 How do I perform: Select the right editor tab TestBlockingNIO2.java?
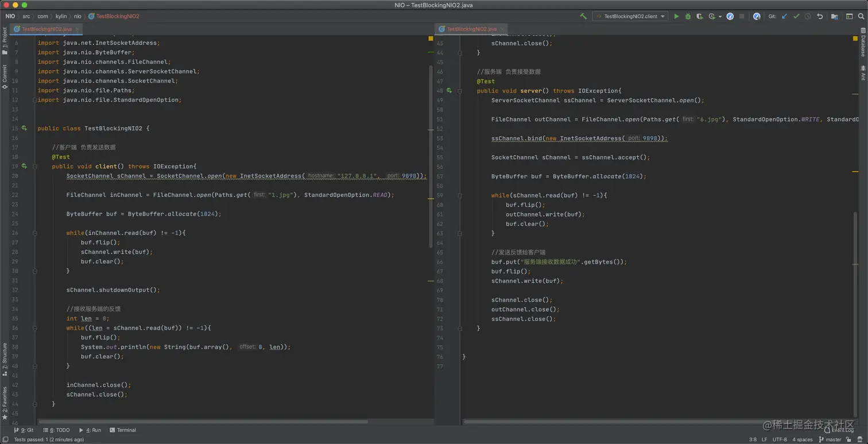[471, 29]
